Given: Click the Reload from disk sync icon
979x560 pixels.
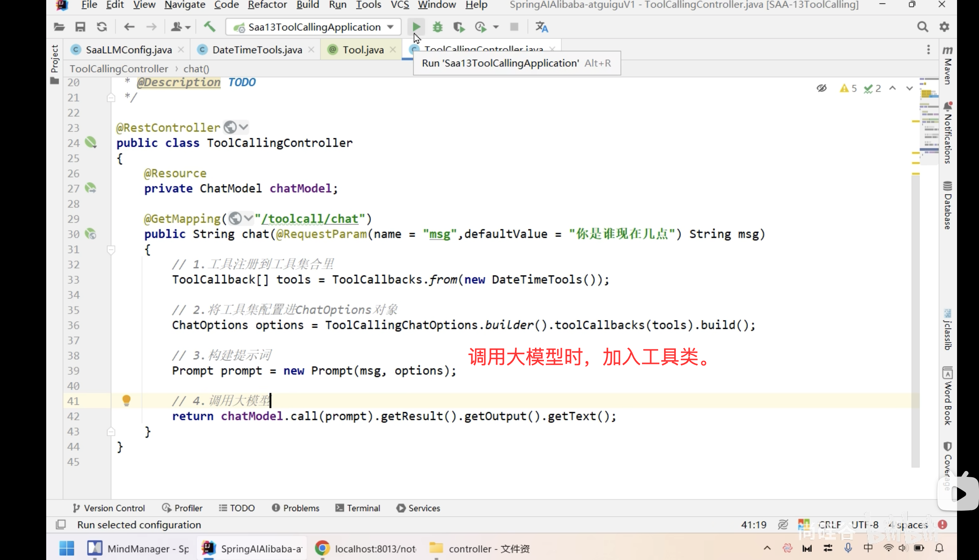Looking at the screenshot, I should coord(102,27).
